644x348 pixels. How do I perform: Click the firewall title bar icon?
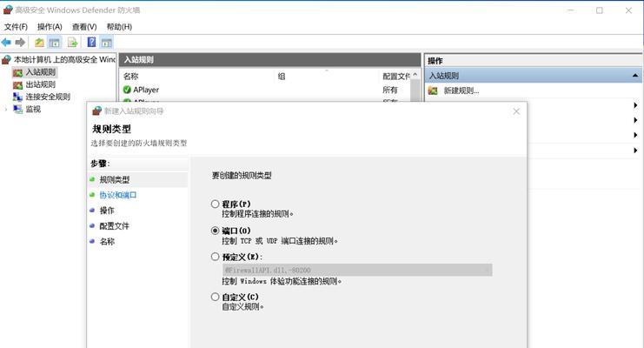coord(8,10)
